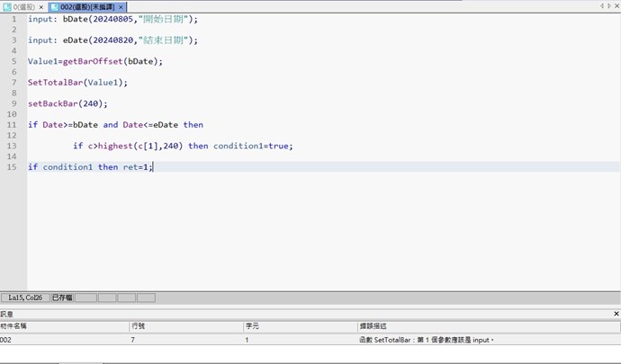
Task: Click the script icon on 002(選股) tab
Action: pos(55,6)
